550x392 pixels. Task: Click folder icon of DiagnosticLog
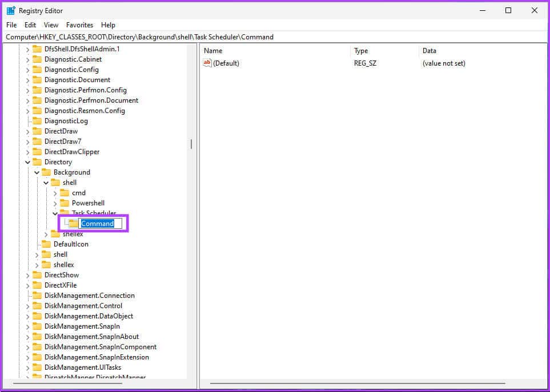37,121
